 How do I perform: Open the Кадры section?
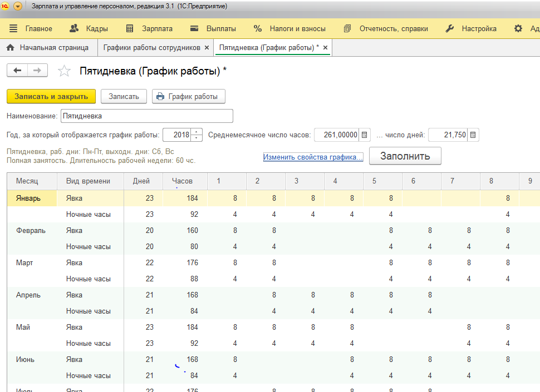click(89, 28)
